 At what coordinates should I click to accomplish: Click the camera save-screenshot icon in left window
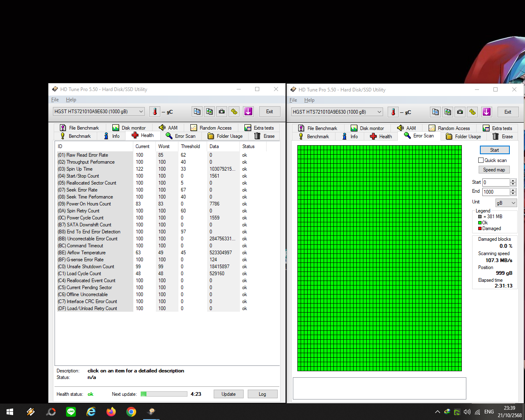pyautogui.click(x=222, y=112)
